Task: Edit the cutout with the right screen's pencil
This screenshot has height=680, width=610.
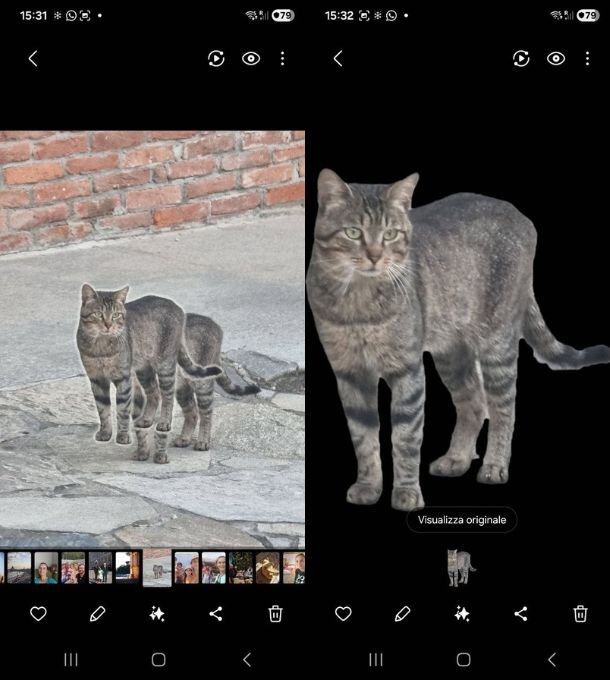Action: [402, 614]
